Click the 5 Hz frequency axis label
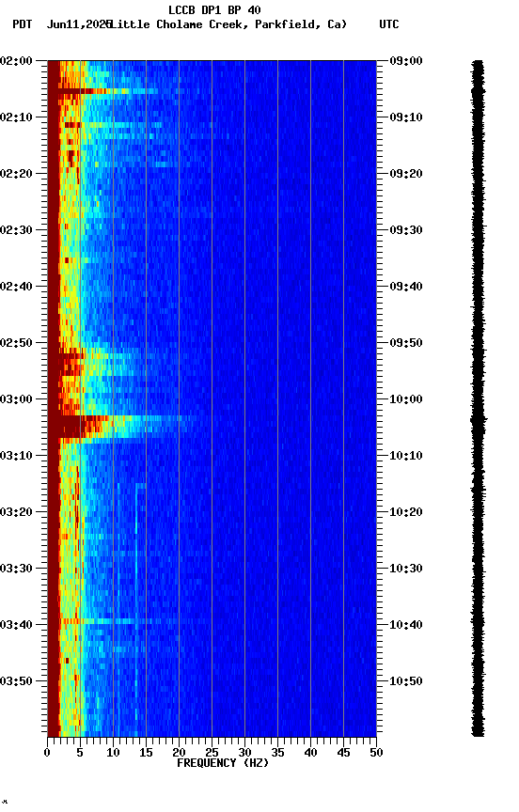This screenshot has height=812, width=519. coord(80,753)
